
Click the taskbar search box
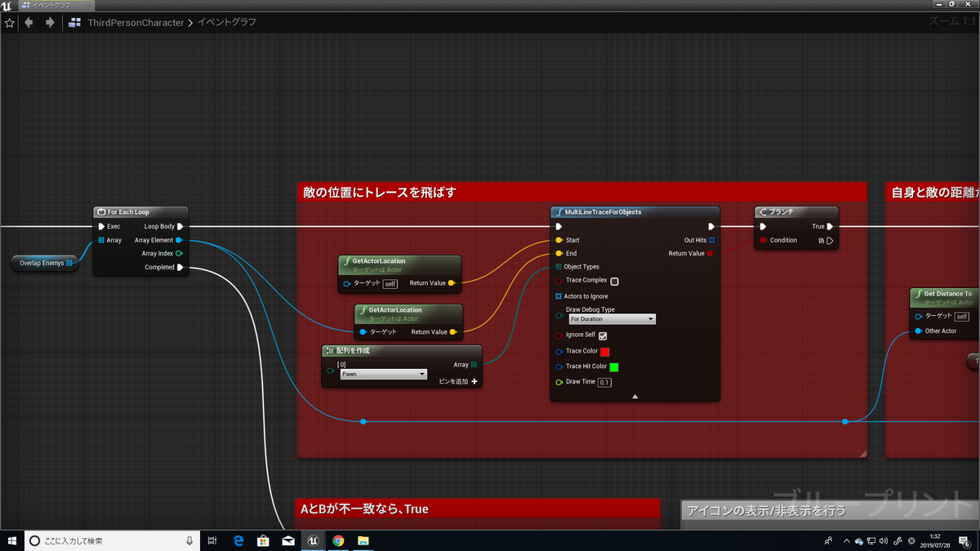[113, 540]
